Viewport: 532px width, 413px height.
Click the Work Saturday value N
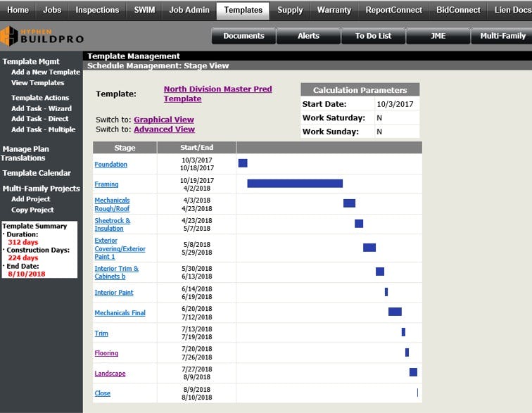tap(379, 117)
